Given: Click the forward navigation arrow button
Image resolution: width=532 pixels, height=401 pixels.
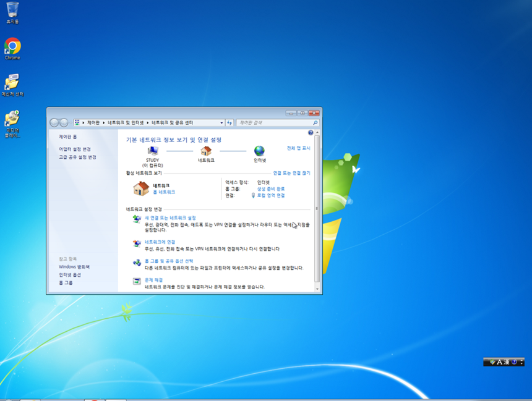Looking at the screenshot, I should point(64,122).
